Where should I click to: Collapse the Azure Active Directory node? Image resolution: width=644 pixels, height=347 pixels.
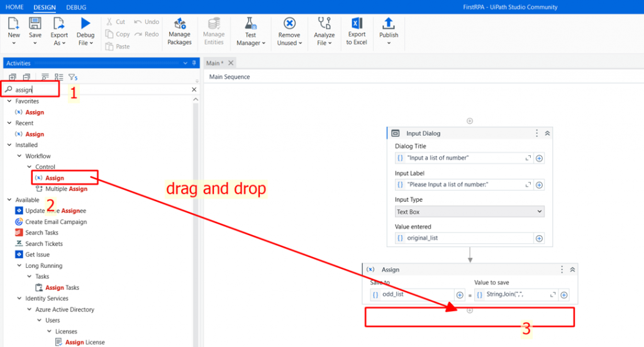[29, 309]
